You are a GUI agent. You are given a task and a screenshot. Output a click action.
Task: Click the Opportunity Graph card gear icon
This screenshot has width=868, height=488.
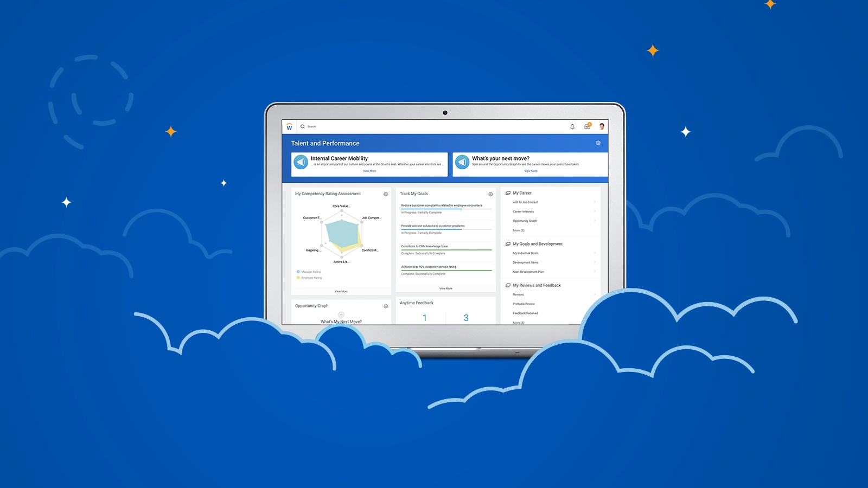(386, 306)
